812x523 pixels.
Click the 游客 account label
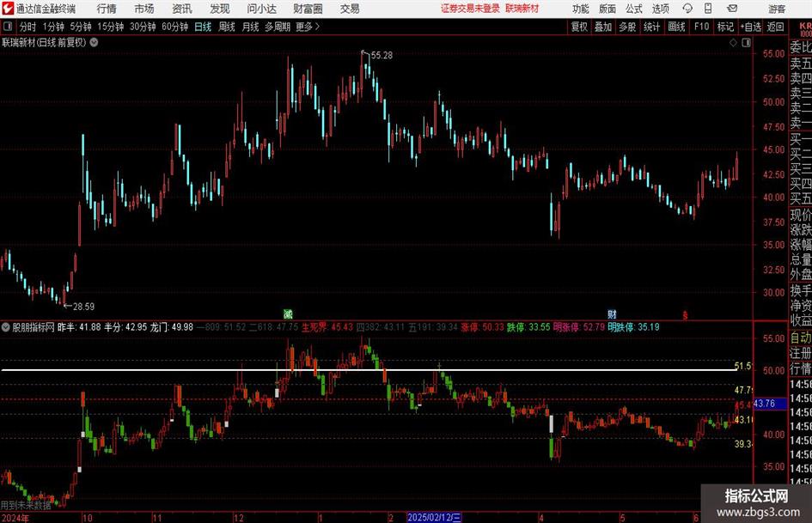(x=776, y=9)
